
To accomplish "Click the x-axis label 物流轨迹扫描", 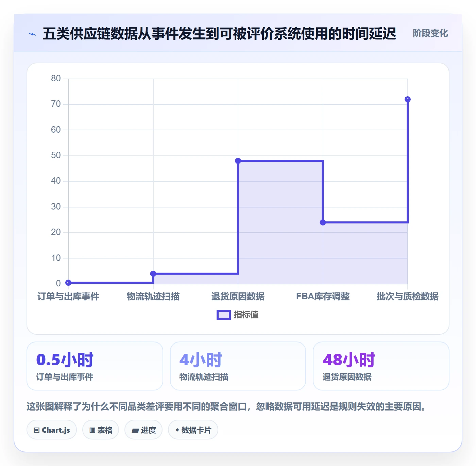I will click(x=153, y=297).
